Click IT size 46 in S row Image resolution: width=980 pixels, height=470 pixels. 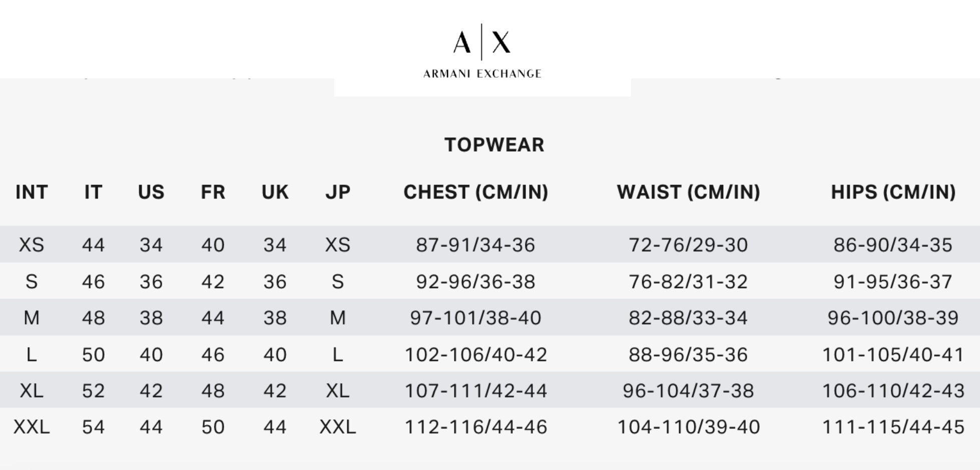pos(93,282)
